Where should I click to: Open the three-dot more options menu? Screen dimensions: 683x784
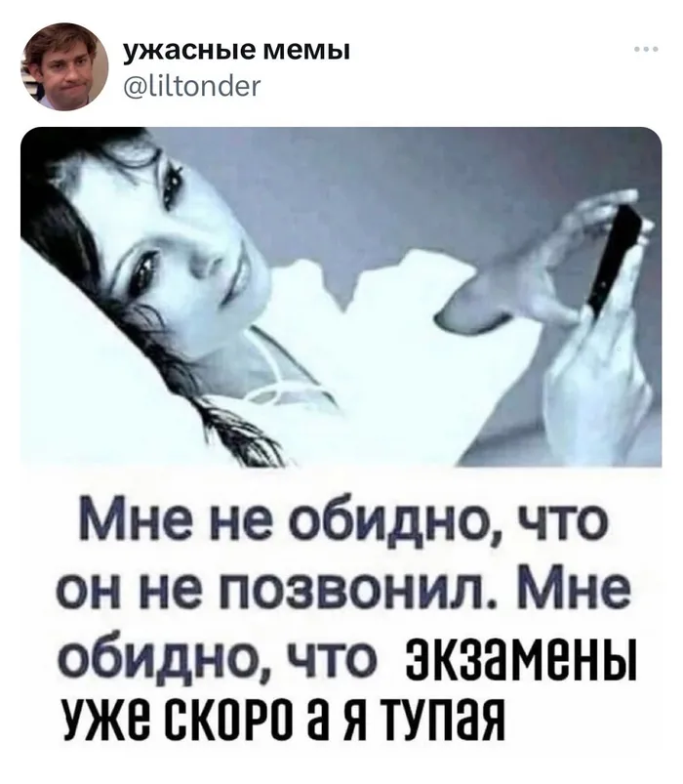647,49
